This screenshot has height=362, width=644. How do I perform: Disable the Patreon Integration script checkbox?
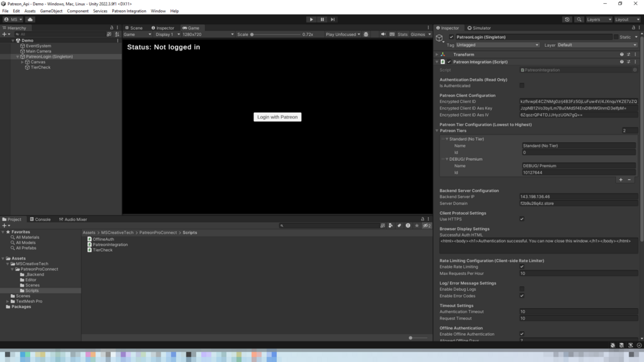[x=449, y=62]
